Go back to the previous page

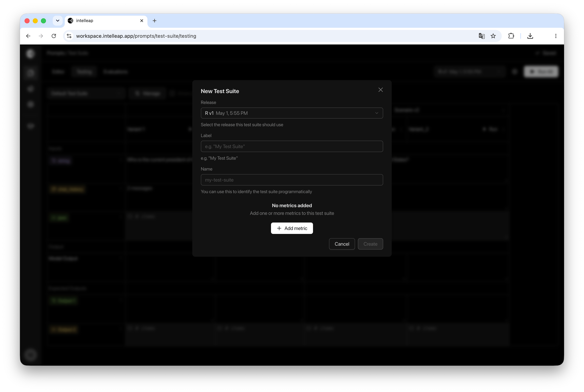[x=28, y=36]
